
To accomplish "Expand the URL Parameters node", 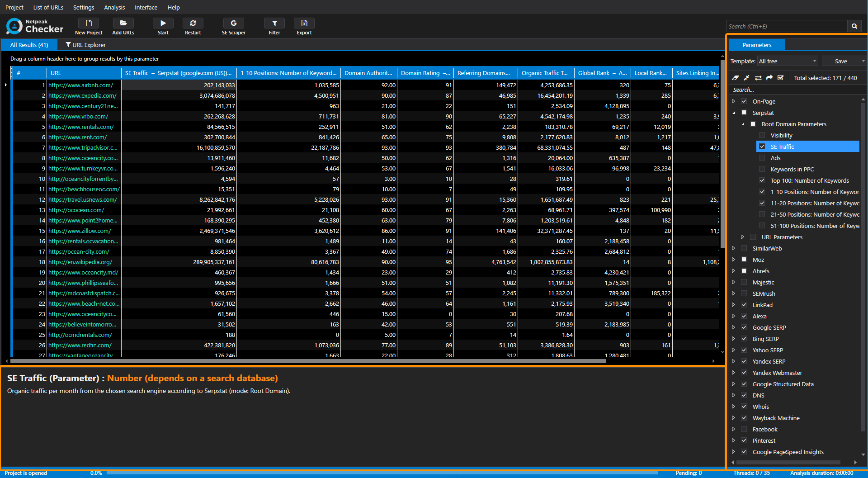I will pyautogui.click(x=743, y=237).
